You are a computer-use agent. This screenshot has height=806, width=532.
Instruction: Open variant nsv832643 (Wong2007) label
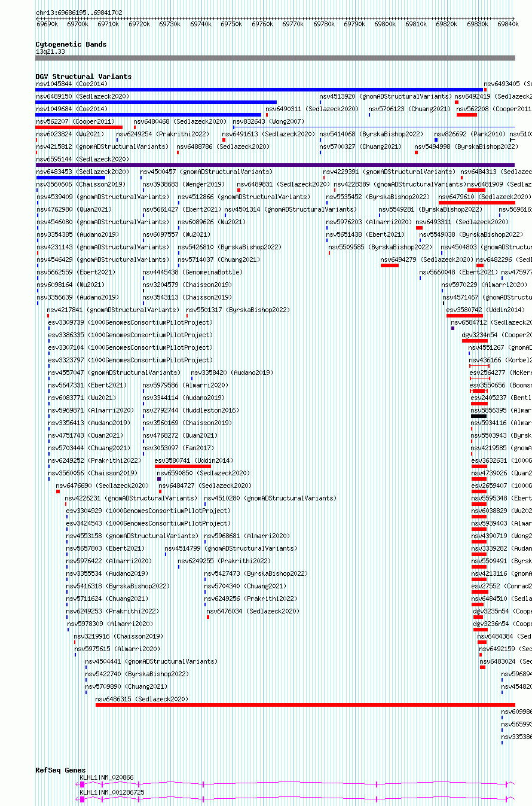pos(268,121)
